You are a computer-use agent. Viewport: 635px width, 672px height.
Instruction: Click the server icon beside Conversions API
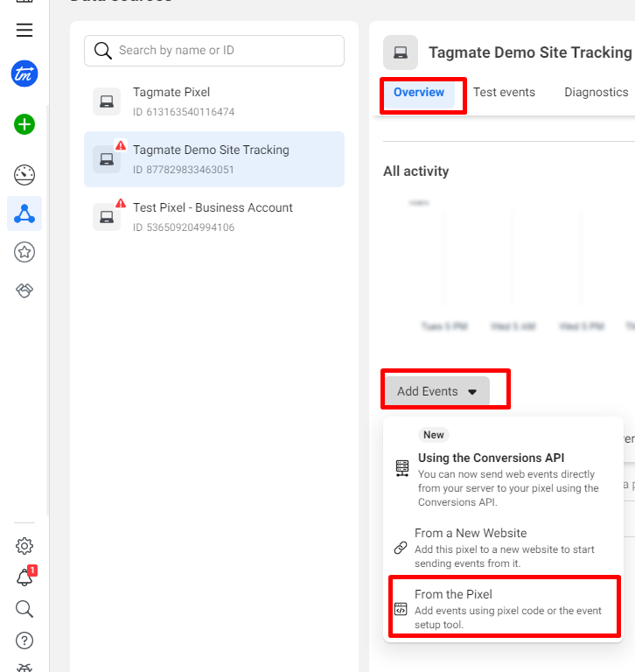402,468
